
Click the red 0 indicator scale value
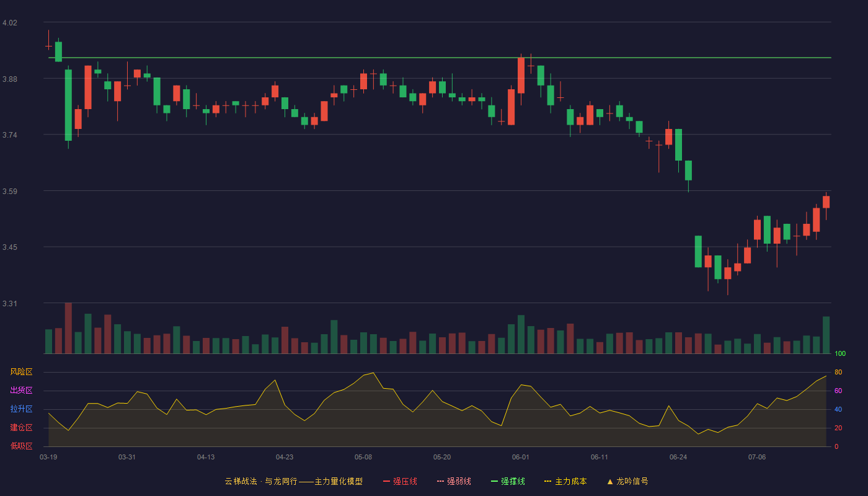[x=836, y=446]
